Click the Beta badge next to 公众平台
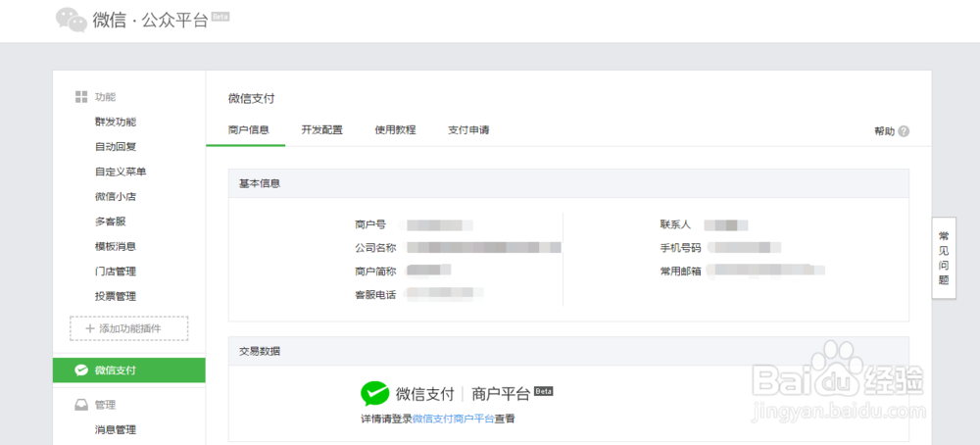The image size is (980, 445). pyautogui.click(x=220, y=17)
